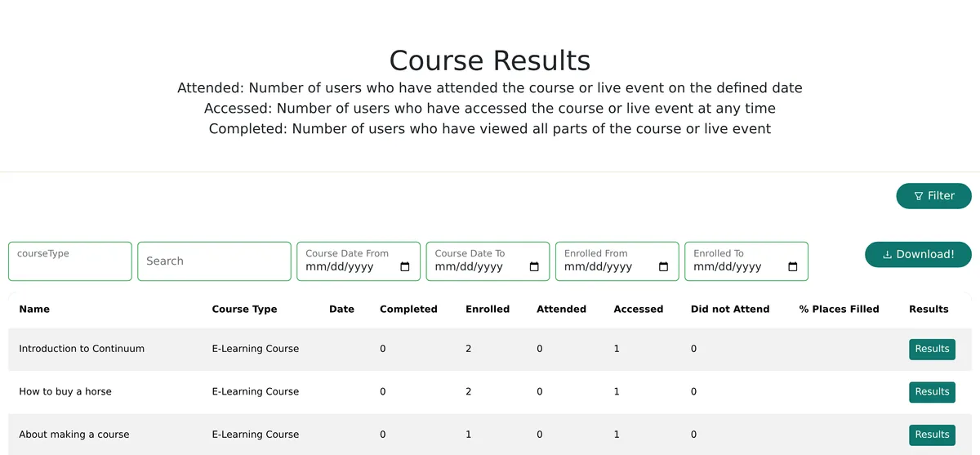Viewport: 980px width, 455px height.
Task: Open calendar picker for Enrolled To
Action: 792,267
